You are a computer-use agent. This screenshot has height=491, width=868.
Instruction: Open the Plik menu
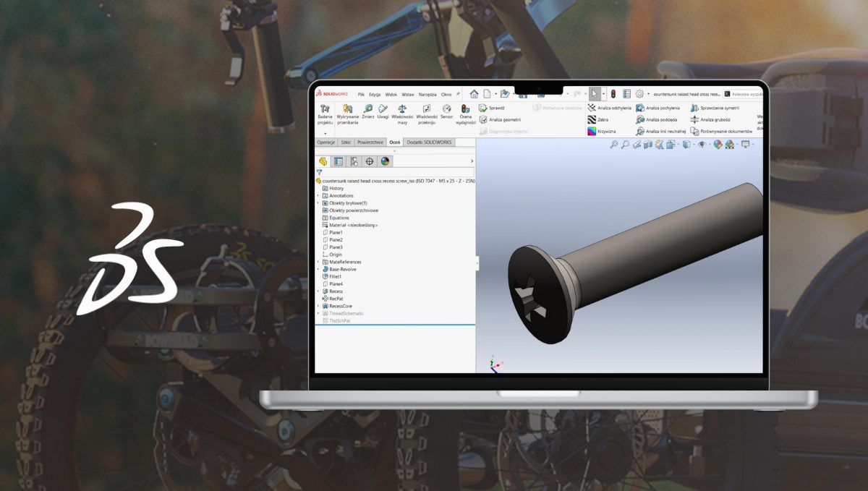pyautogui.click(x=361, y=94)
